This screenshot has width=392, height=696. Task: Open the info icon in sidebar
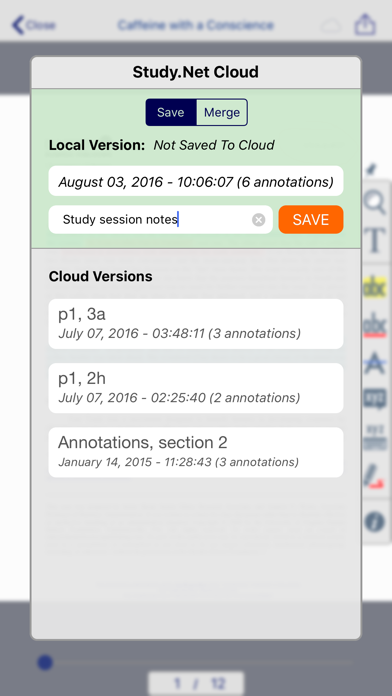click(375, 522)
